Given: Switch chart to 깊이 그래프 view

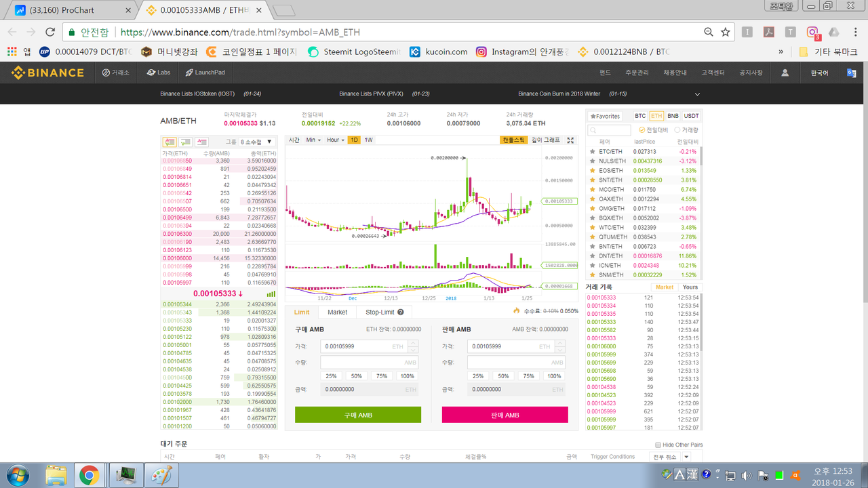Looking at the screenshot, I should click(546, 140).
